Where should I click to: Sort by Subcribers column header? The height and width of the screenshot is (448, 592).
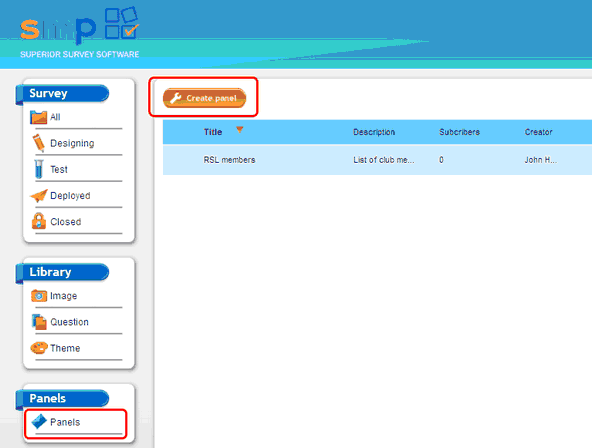click(x=459, y=132)
